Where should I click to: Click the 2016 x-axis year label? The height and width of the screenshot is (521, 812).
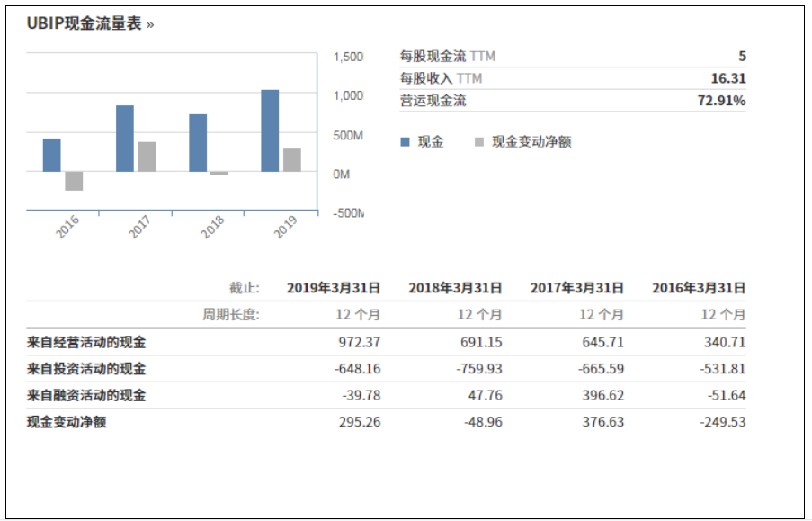(67, 227)
